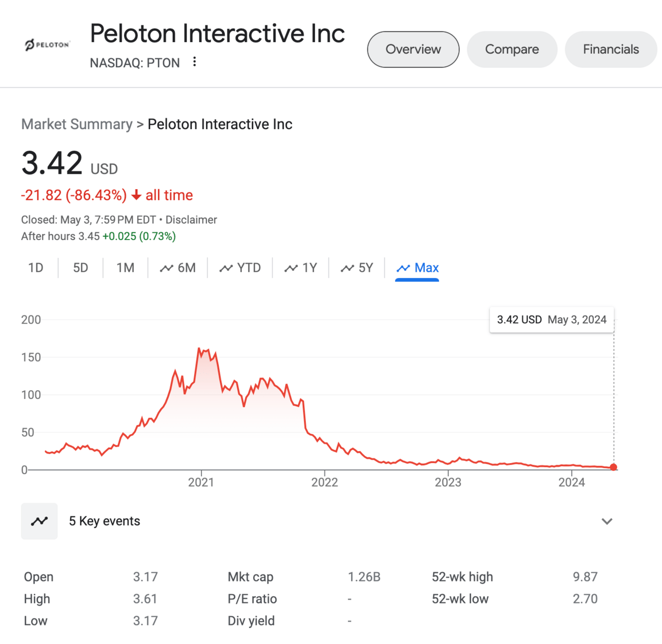Click the red endpoint dot on the chart
Screen dimensions: 662x644
pyautogui.click(x=613, y=467)
